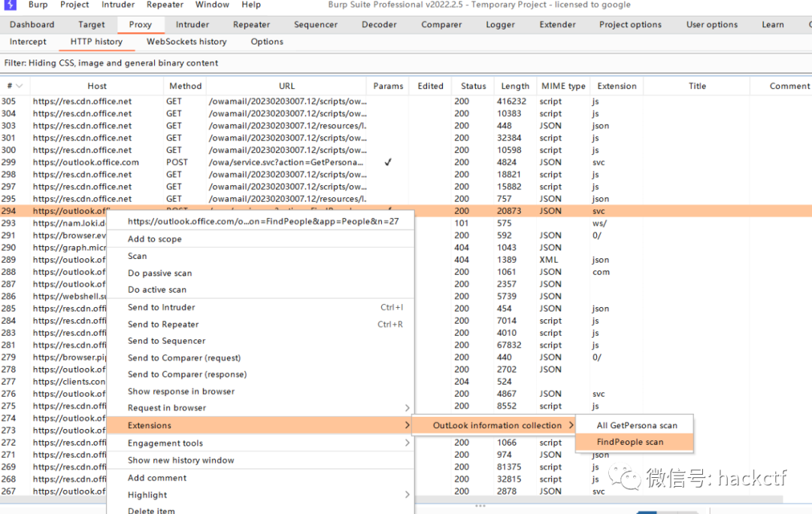Select history row 299 outlook.office.com
The image size is (812, 514).
[406, 163]
